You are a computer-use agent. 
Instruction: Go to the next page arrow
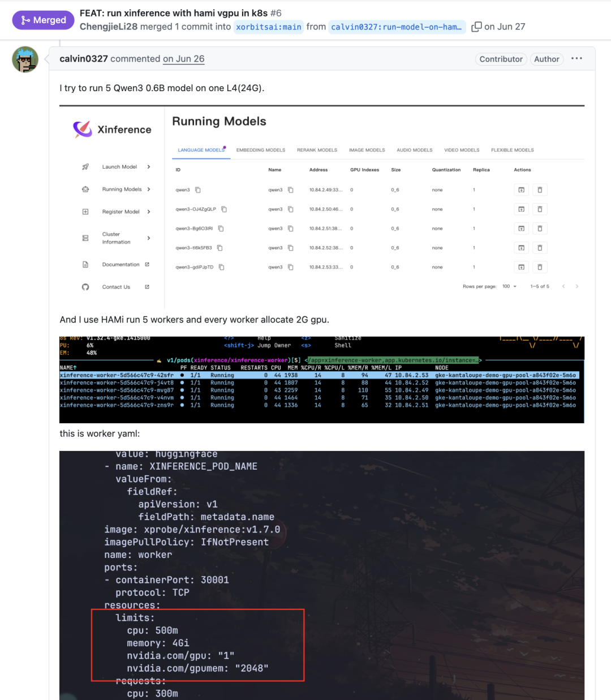(577, 286)
